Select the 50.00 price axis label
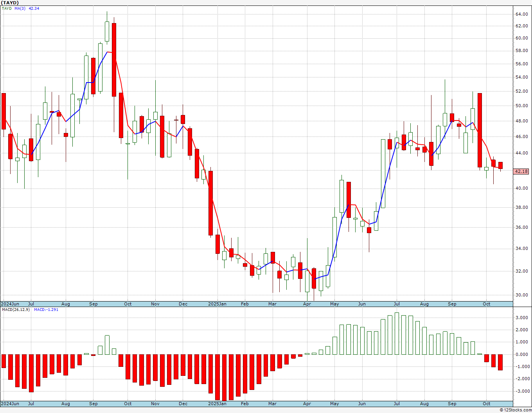The image size is (532, 413). click(x=521, y=106)
